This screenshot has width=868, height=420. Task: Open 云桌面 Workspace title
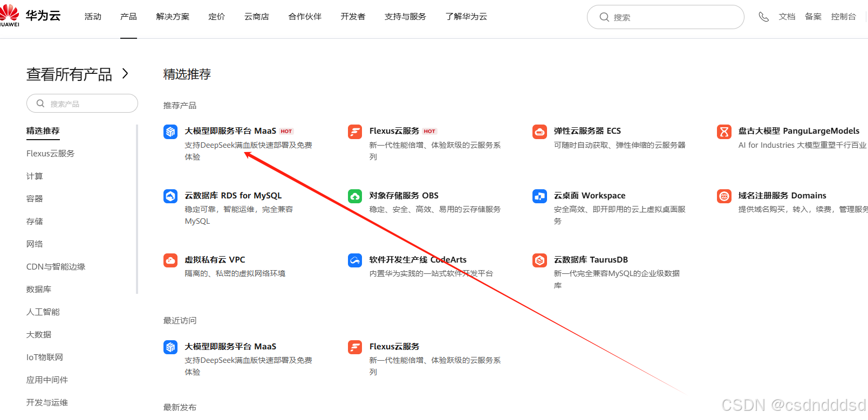590,196
